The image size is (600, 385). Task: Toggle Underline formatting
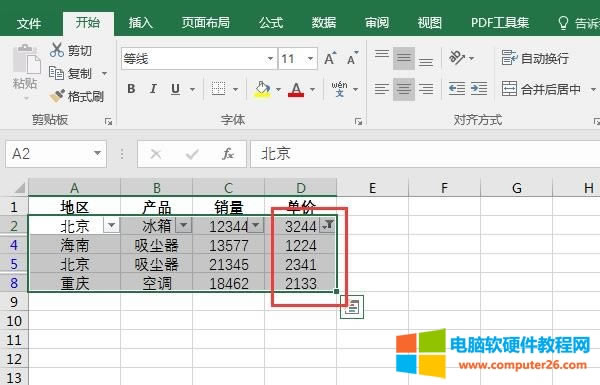175,89
